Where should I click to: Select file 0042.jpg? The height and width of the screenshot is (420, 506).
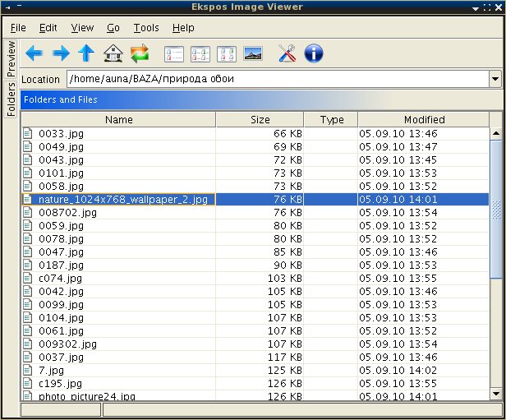click(61, 291)
